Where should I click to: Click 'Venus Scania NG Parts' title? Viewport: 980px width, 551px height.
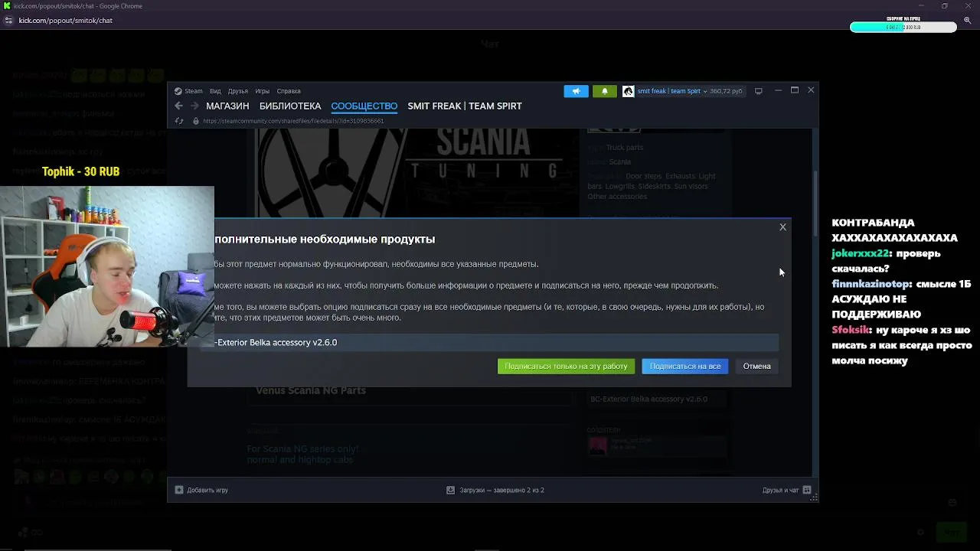pos(311,390)
